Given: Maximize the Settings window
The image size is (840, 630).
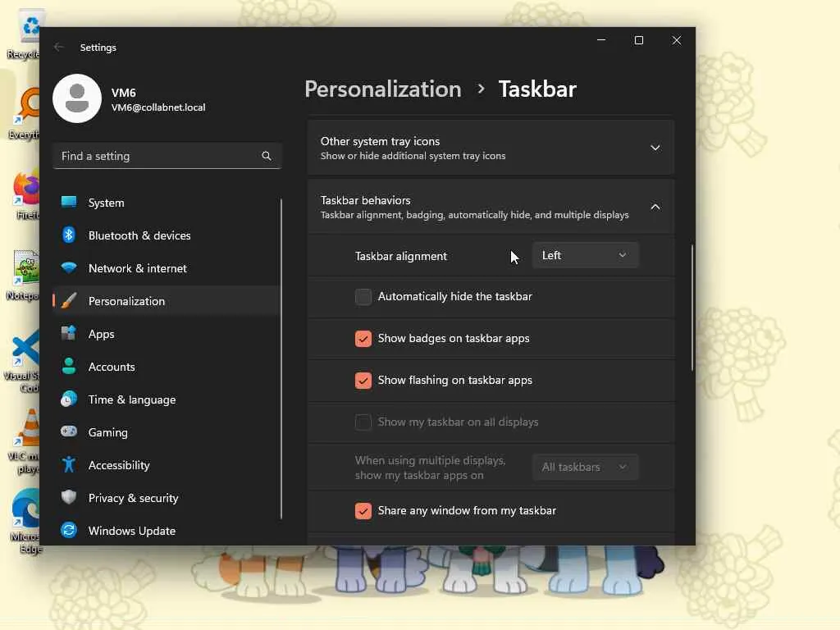Looking at the screenshot, I should (x=638, y=40).
